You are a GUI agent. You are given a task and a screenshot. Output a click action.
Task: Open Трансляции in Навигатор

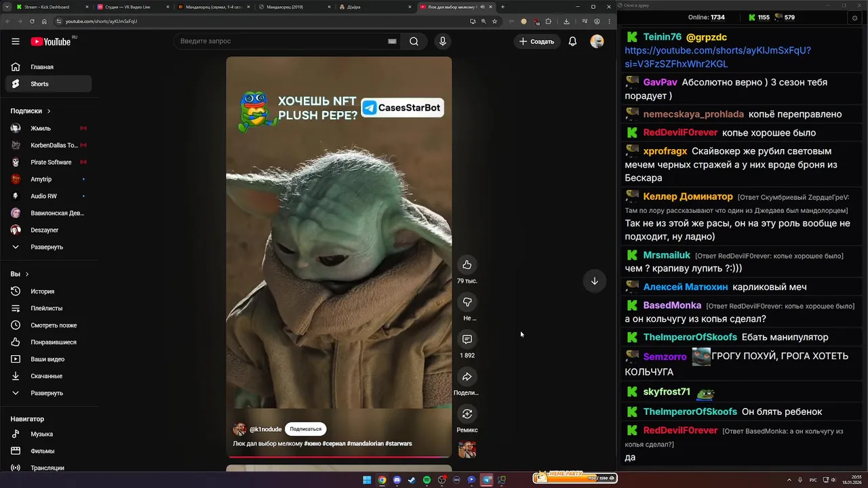click(47, 468)
